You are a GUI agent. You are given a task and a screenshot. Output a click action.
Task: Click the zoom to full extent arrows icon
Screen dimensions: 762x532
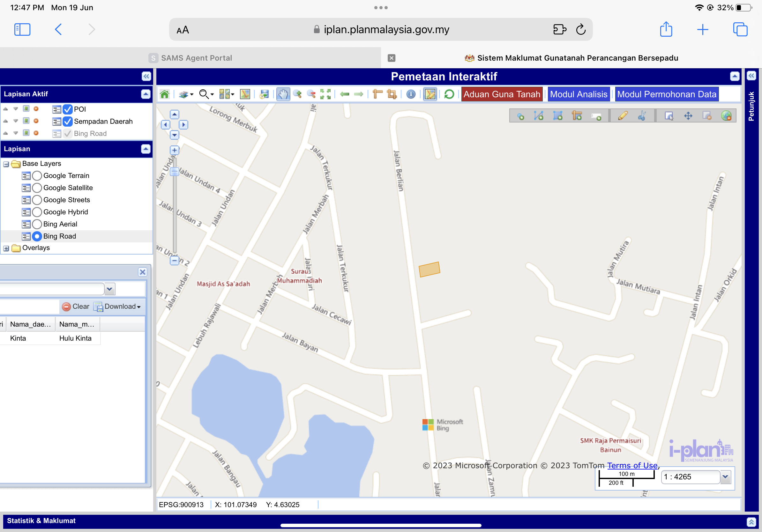[325, 94]
